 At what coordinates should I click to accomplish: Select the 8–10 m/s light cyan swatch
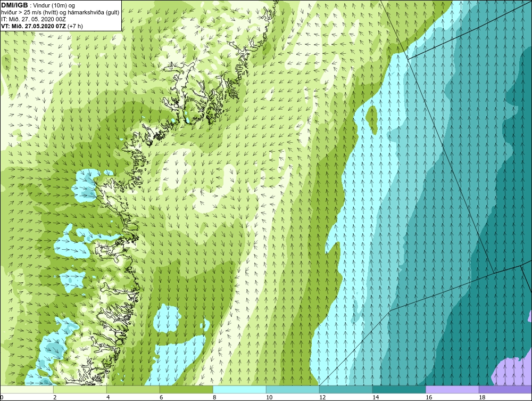point(239,389)
